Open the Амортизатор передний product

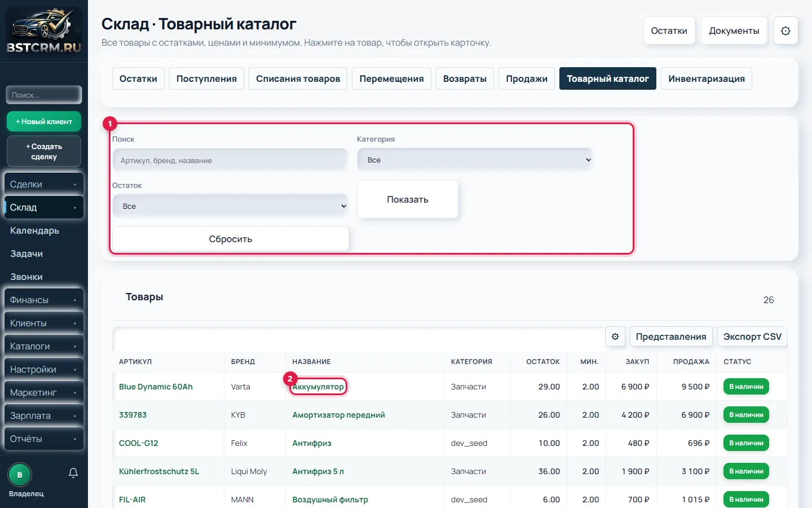tap(338, 415)
